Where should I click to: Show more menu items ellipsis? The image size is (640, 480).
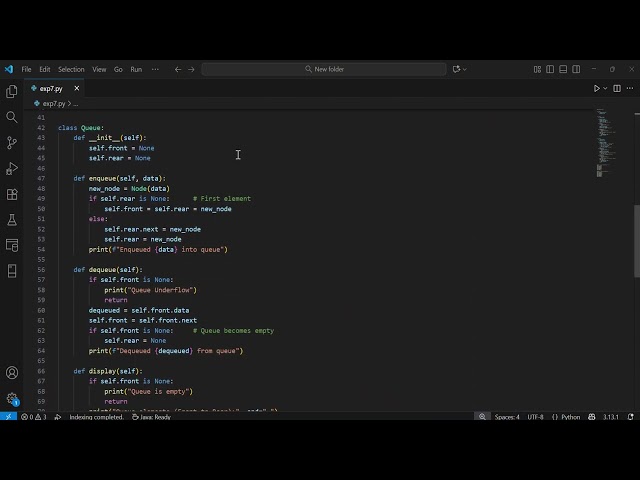click(155, 69)
